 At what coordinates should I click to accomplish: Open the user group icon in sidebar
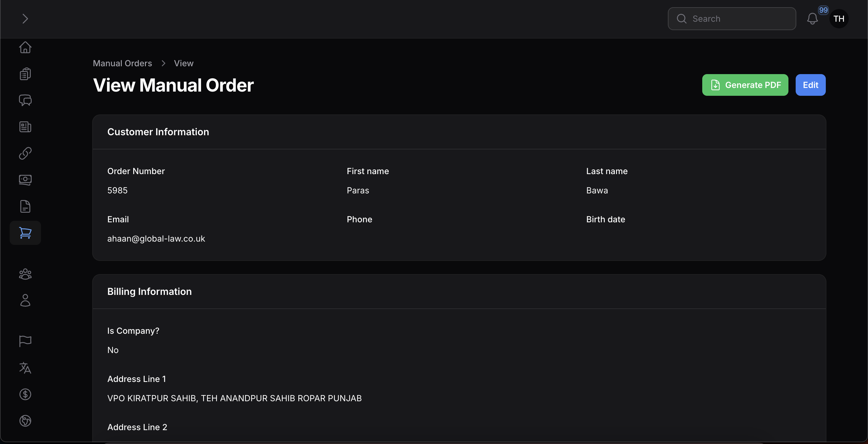25,274
